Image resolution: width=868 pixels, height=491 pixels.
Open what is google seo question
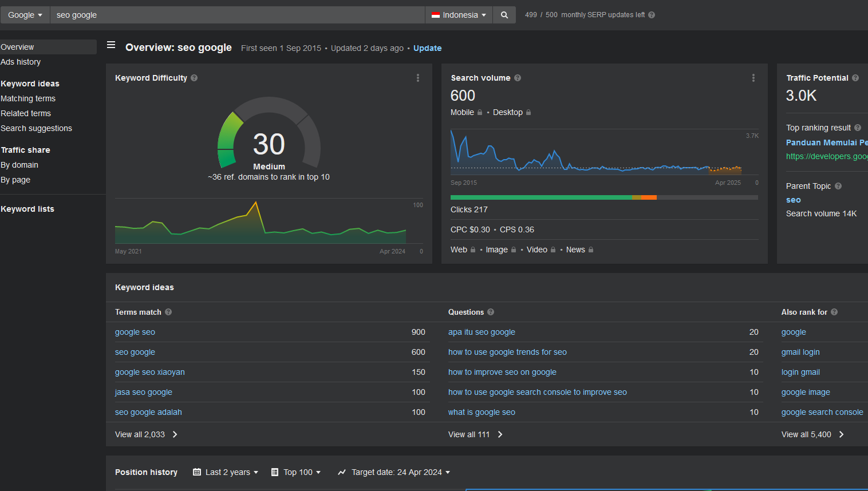(x=482, y=412)
